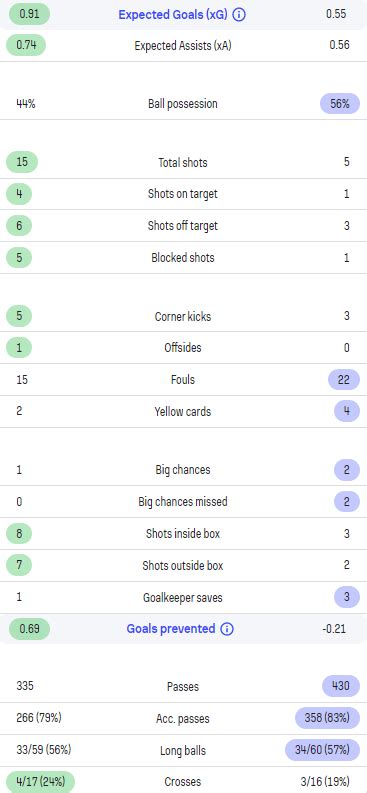Select the 0.74 expected assists badge
The image size is (367, 793).
click(26, 45)
